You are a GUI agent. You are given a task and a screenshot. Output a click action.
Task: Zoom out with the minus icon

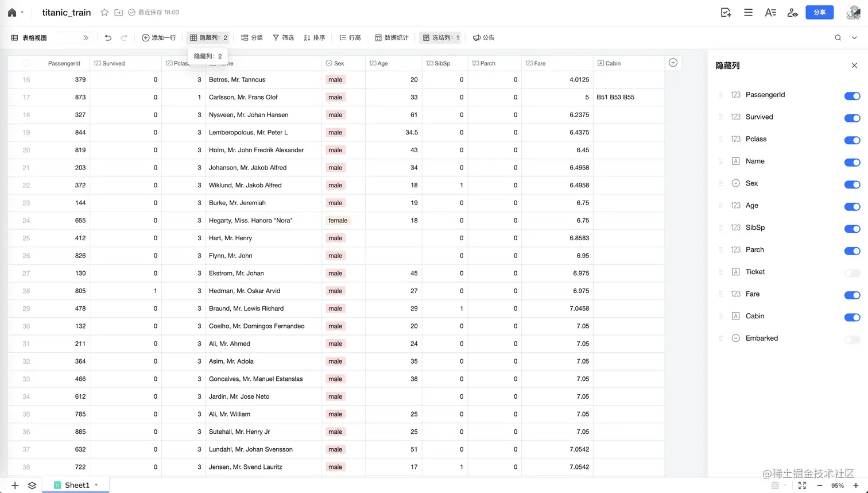[x=820, y=486]
